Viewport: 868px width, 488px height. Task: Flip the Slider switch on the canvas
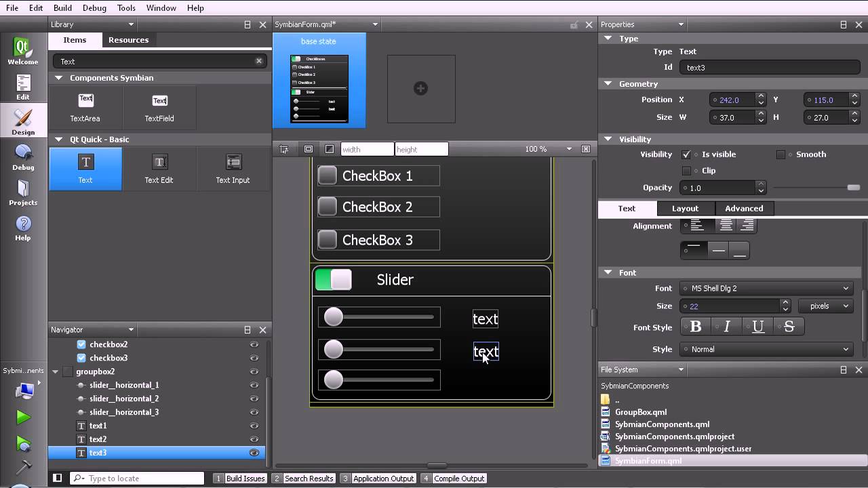point(334,279)
